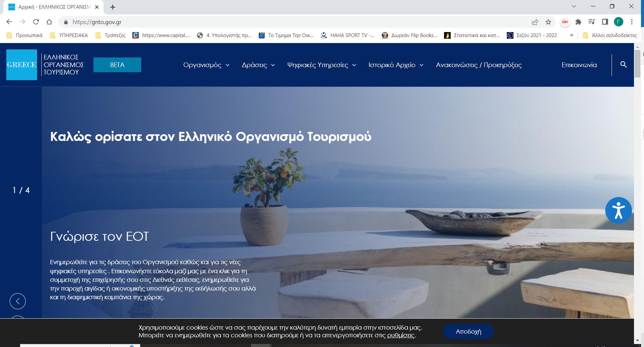The height and width of the screenshot is (347, 644).
Task: Click the BETA button
Action: pyautogui.click(x=117, y=65)
